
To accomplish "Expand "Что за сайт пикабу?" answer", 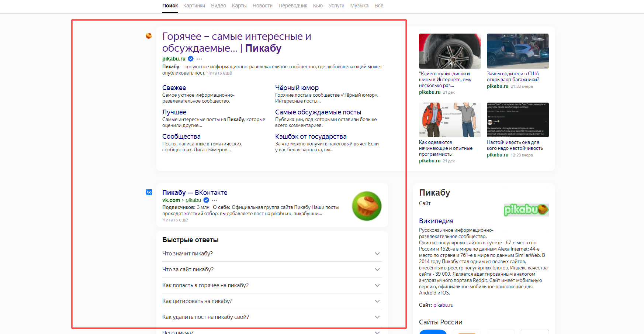I will pos(272,269).
